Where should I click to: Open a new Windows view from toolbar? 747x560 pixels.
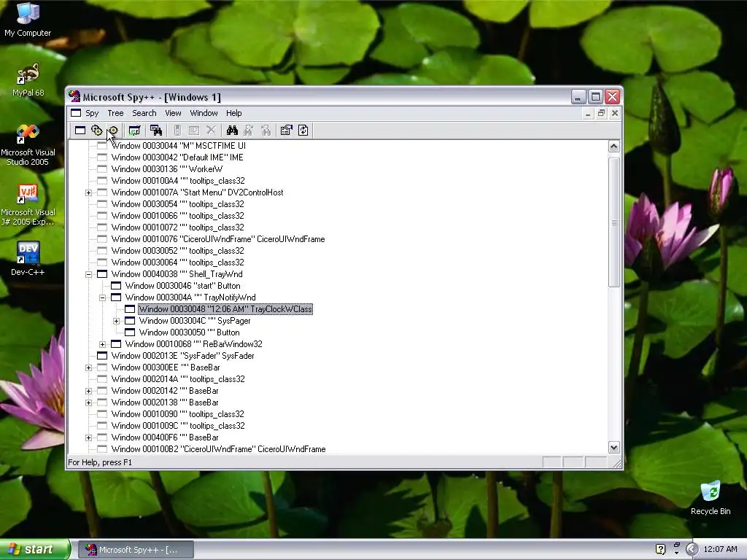(x=80, y=131)
